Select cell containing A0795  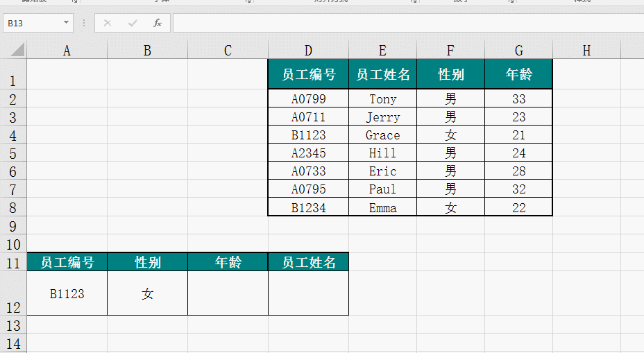pyautogui.click(x=308, y=189)
